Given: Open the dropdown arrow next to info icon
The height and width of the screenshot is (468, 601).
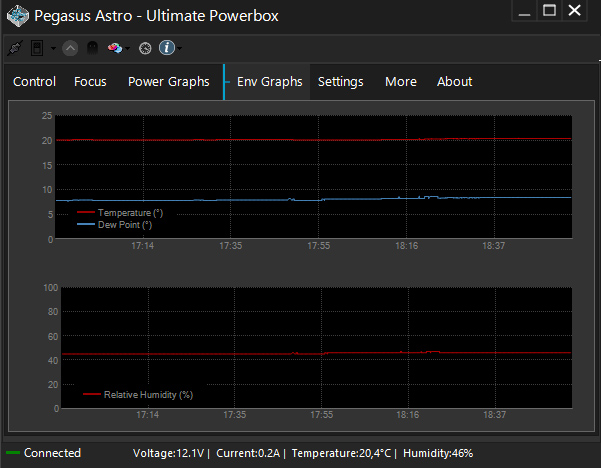Looking at the screenshot, I should click(179, 49).
